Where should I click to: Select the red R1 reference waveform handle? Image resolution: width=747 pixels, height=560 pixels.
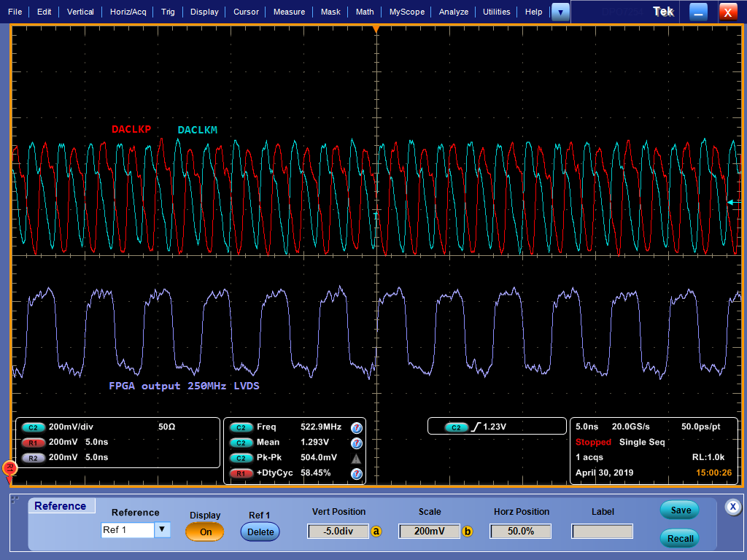tap(9, 469)
